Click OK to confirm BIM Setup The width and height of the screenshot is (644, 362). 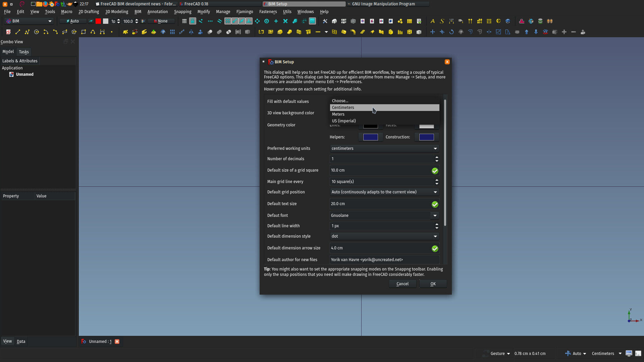(x=433, y=283)
